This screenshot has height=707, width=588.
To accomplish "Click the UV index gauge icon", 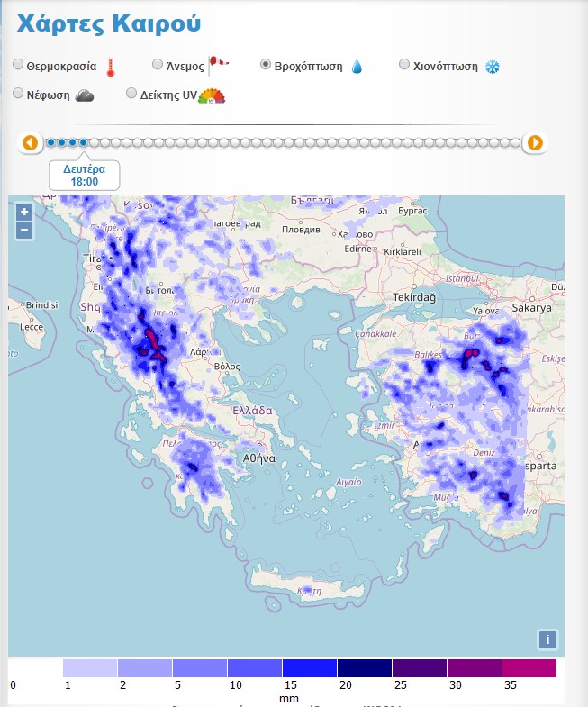I will click(212, 95).
